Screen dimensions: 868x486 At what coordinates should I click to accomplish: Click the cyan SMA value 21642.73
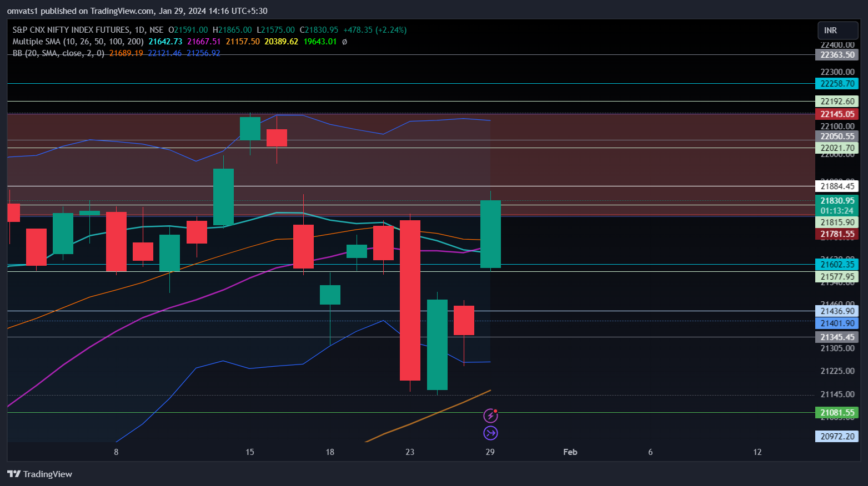click(x=165, y=42)
